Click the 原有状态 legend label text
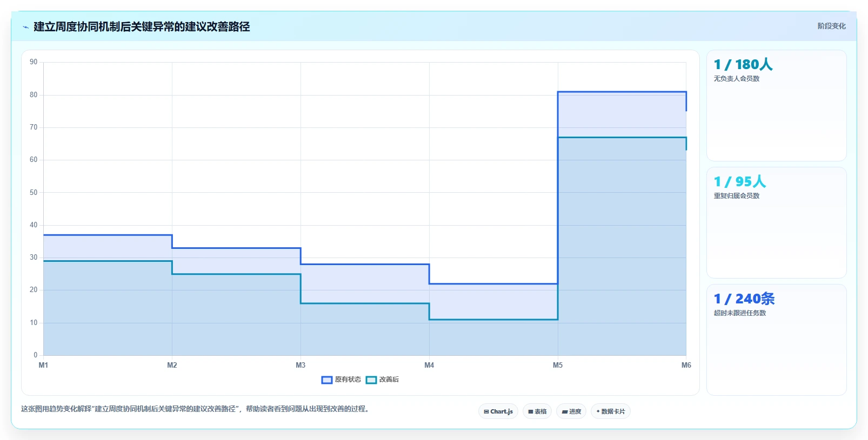The image size is (868, 440). coord(348,380)
